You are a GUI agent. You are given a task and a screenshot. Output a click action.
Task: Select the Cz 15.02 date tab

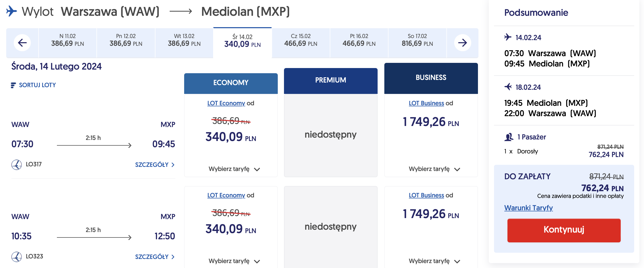coord(301,40)
